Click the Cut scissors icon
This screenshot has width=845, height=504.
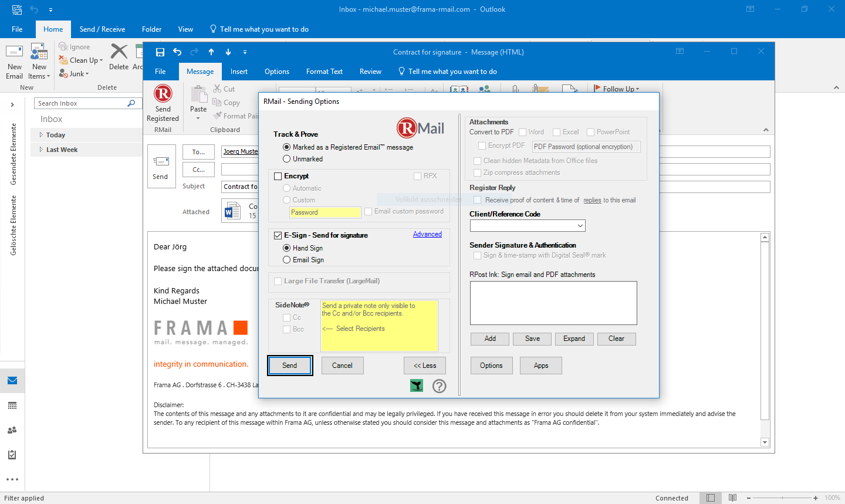[217, 89]
